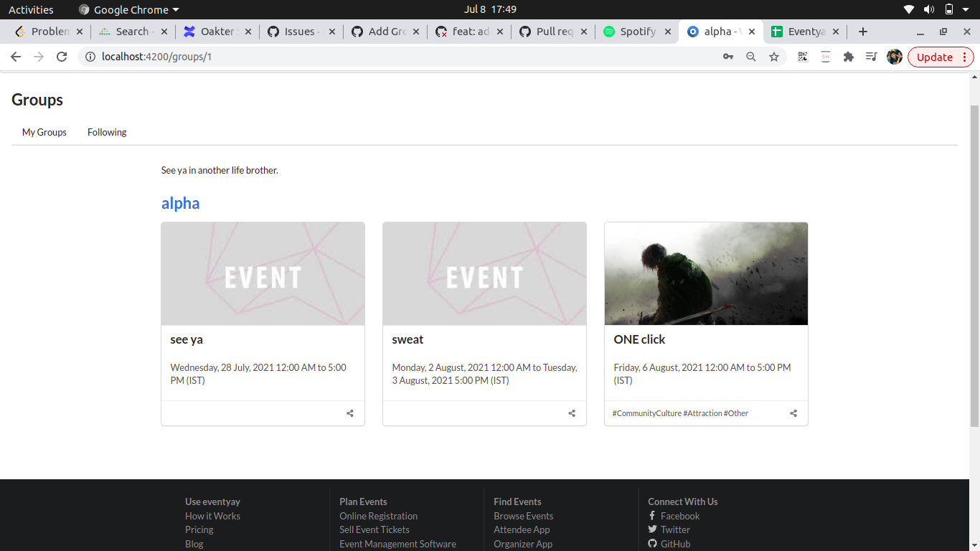Go forward in Chrome
The image size is (980, 551).
(x=39, y=57)
